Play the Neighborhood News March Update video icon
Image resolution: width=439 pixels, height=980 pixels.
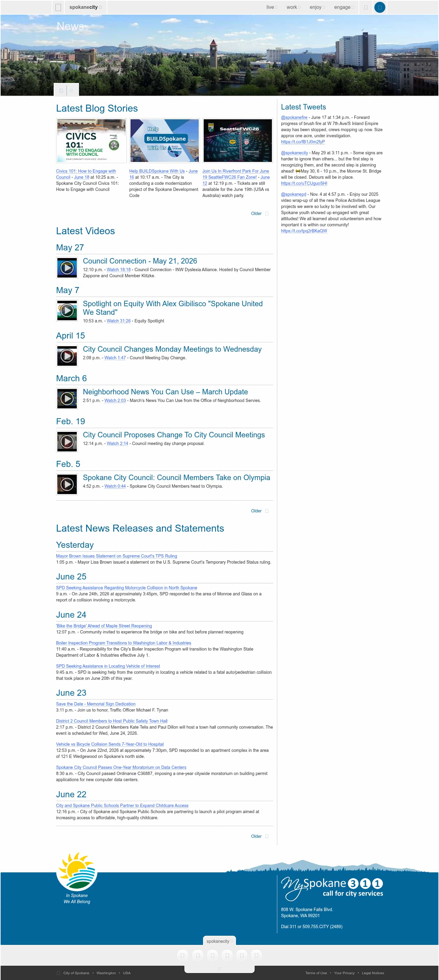(67, 398)
